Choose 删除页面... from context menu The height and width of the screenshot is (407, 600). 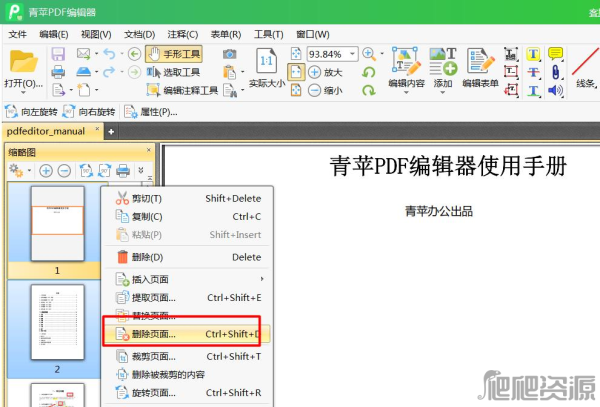click(x=188, y=334)
